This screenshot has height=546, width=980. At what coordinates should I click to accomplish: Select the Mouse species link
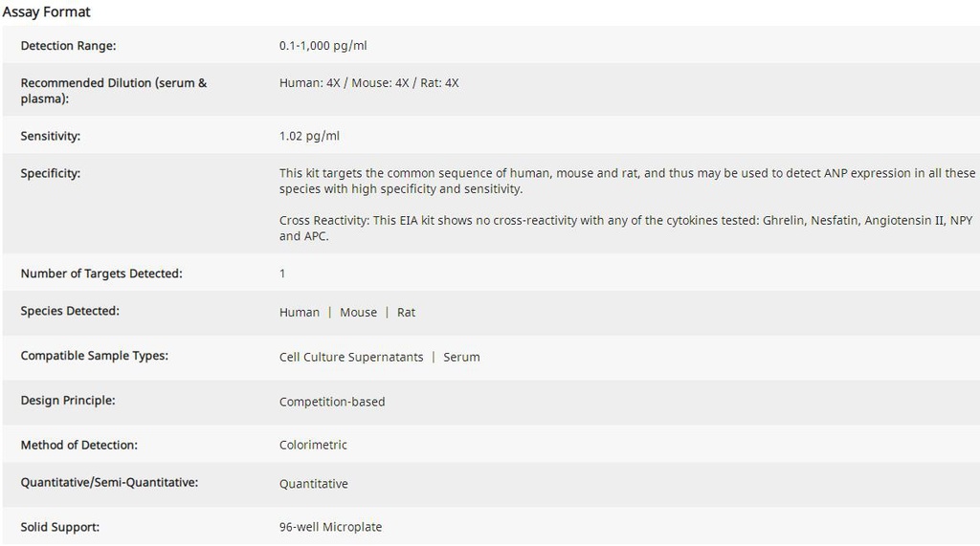[x=358, y=312]
